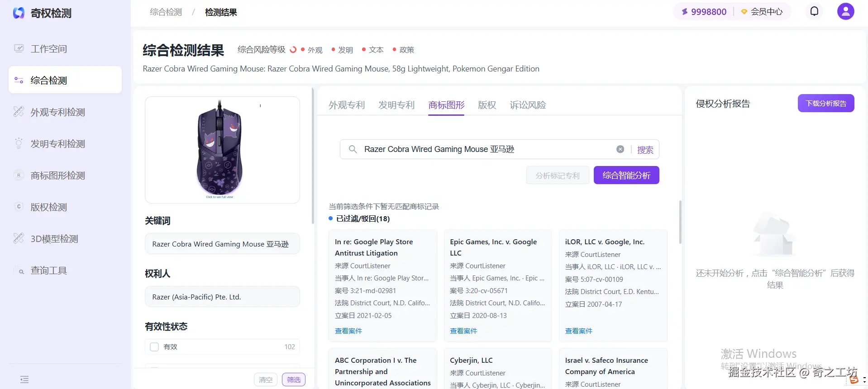Click the 9998800 points balance
The width and height of the screenshot is (868, 389).
704,12
